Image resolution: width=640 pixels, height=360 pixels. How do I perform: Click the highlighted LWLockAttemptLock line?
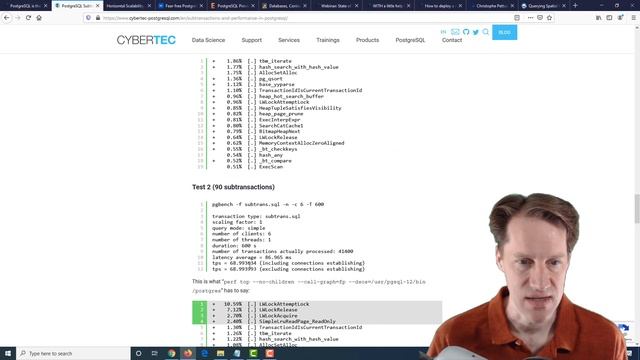click(317, 304)
